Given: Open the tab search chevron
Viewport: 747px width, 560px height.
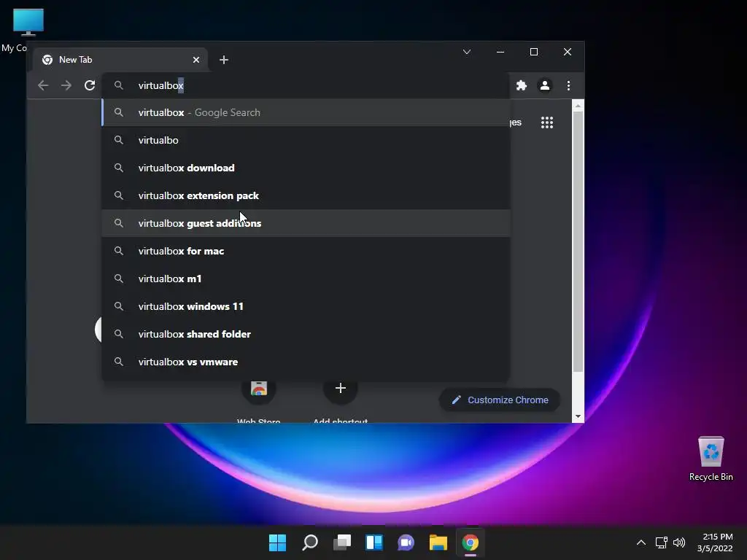Looking at the screenshot, I should pyautogui.click(x=467, y=52).
